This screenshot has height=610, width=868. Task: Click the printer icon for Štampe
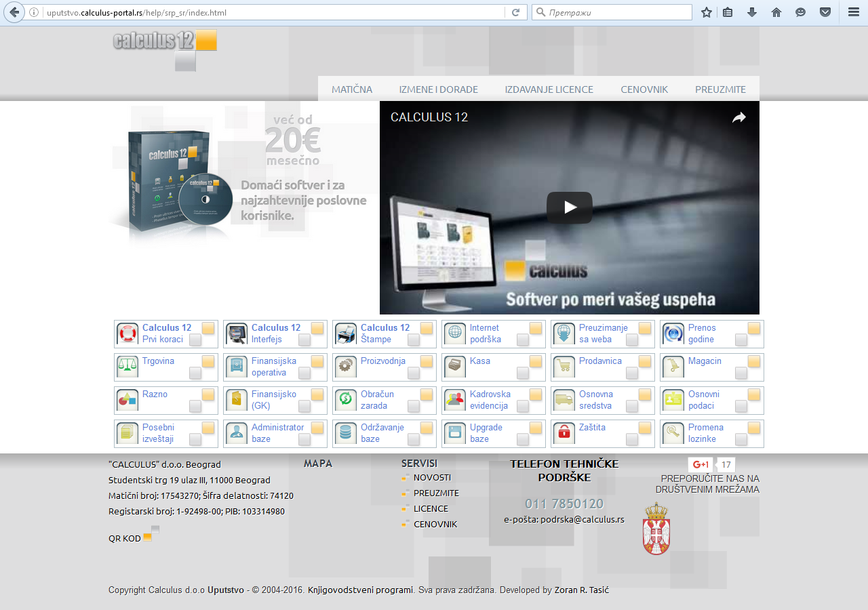pyautogui.click(x=346, y=333)
